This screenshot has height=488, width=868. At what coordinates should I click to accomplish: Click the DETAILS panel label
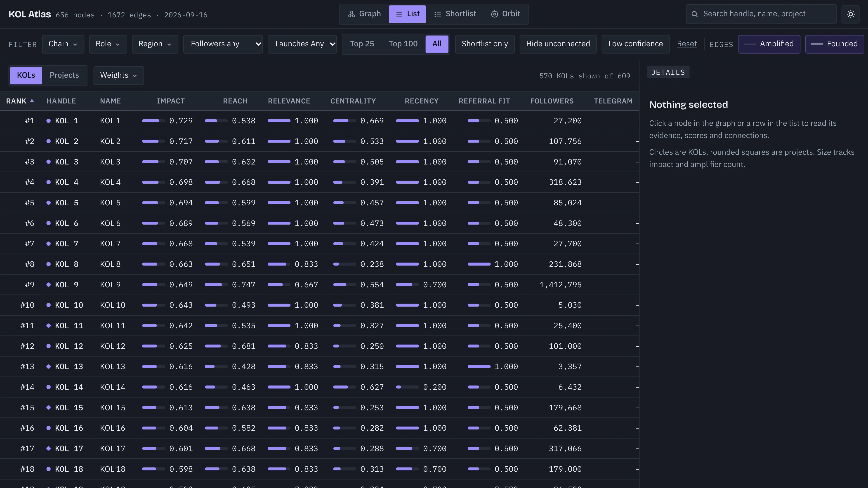tap(668, 72)
